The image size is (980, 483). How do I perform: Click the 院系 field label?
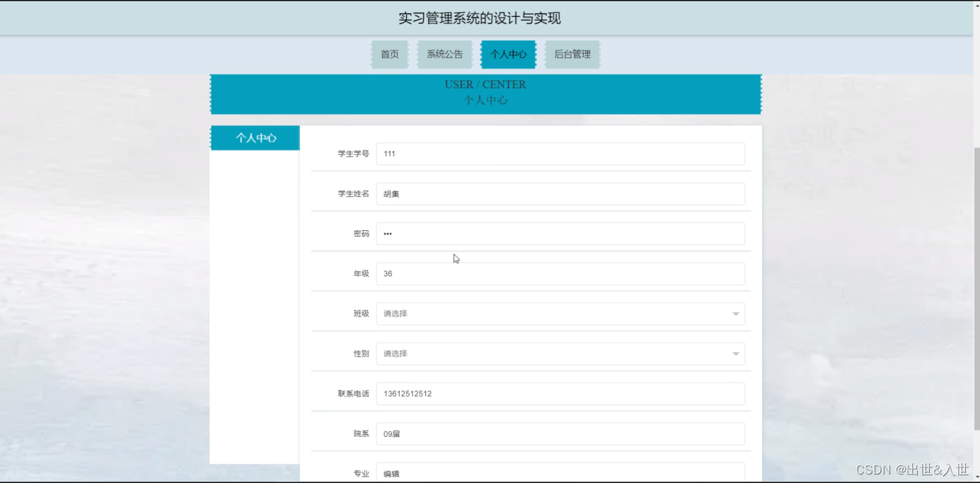click(362, 434)
